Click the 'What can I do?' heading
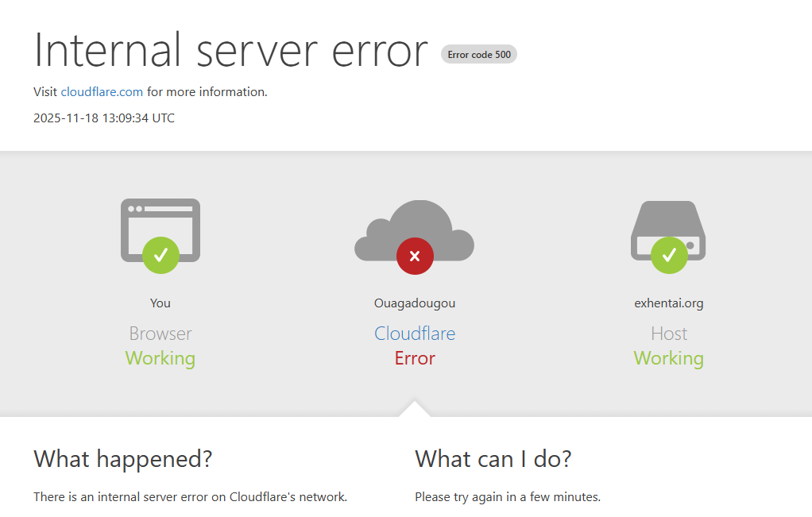 coord(493,459)
